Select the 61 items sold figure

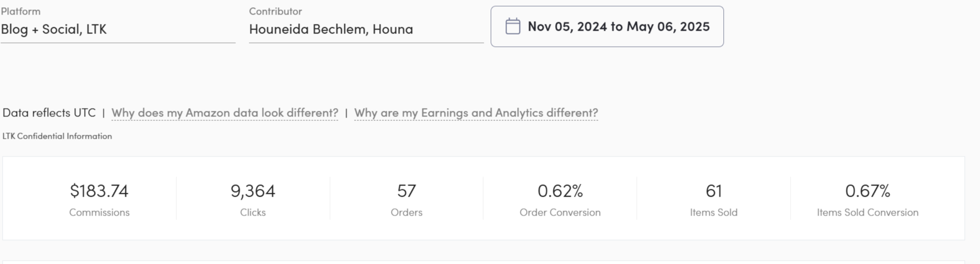[714, 191]
